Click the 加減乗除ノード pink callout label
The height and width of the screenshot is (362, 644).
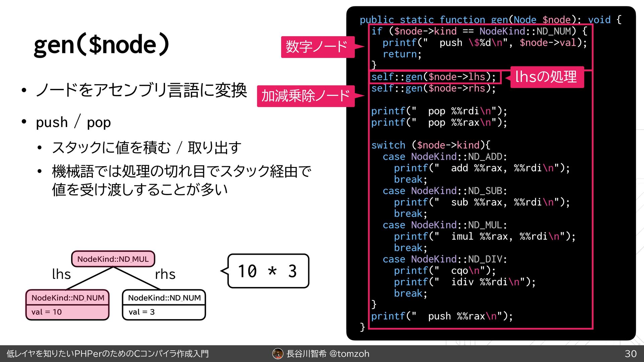tap(305, 96)
